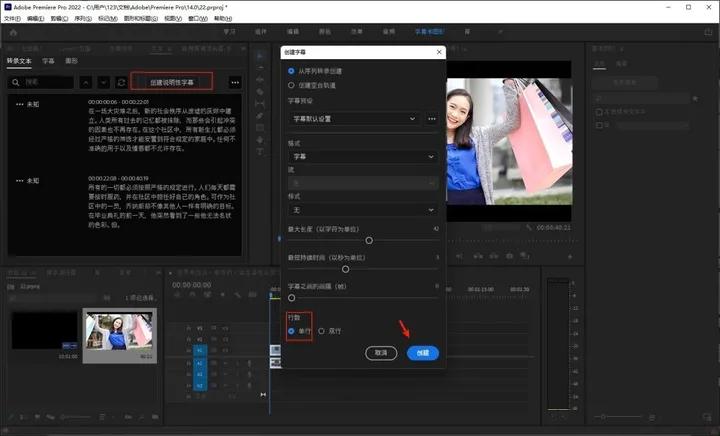The height and width of the screenshot is (436, 720).
Task: Open the 格式 dropdown showing 字幕
Action: (x=362, y=157)
